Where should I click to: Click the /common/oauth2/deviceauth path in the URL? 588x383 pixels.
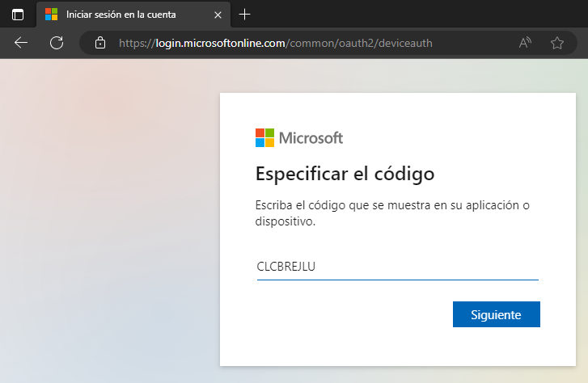click(x=359, y=43)
